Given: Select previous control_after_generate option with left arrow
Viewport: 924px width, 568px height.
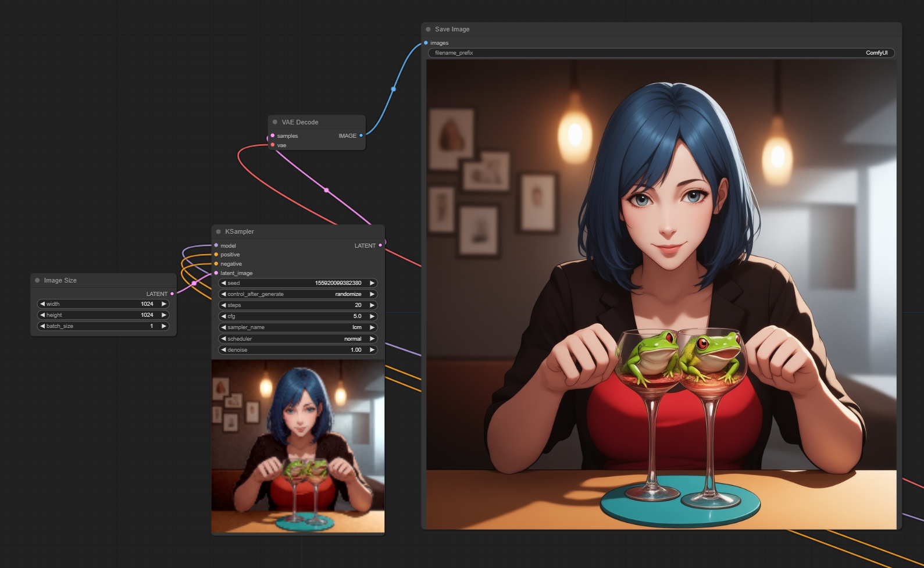Looking at the screenshot, I should click(x=223, y=294).
